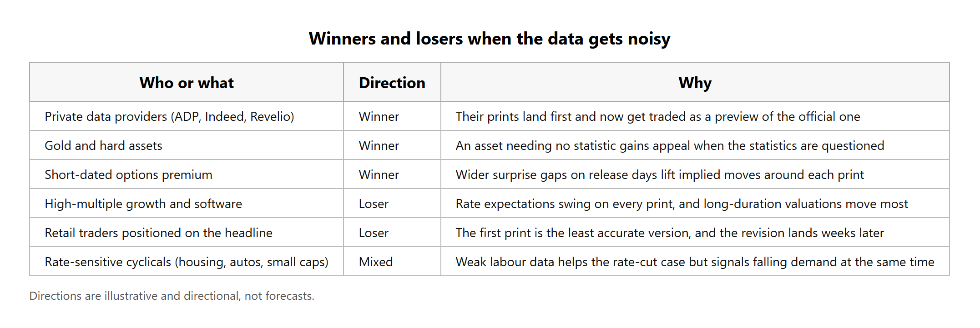Select the 'Direction' column header
This screenshot has height=328, width=980.
click(392, 82)
